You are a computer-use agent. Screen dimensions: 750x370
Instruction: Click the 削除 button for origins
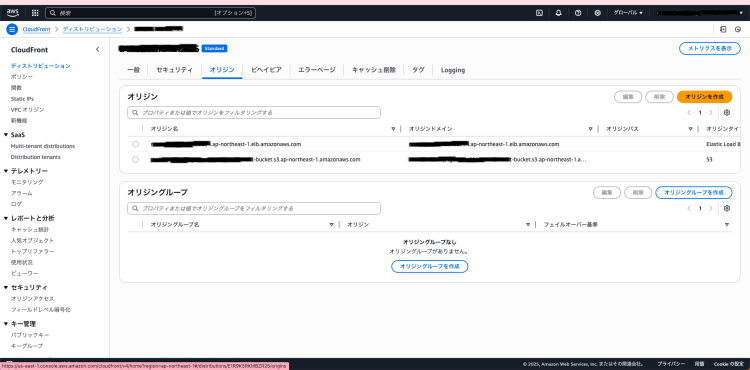[x=659, y=97]
